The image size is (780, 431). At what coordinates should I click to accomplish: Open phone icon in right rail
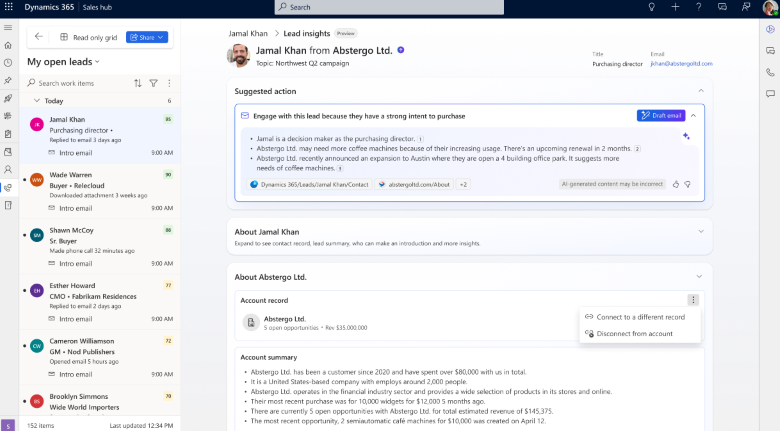pyautogui.click(x=770, y=72)
